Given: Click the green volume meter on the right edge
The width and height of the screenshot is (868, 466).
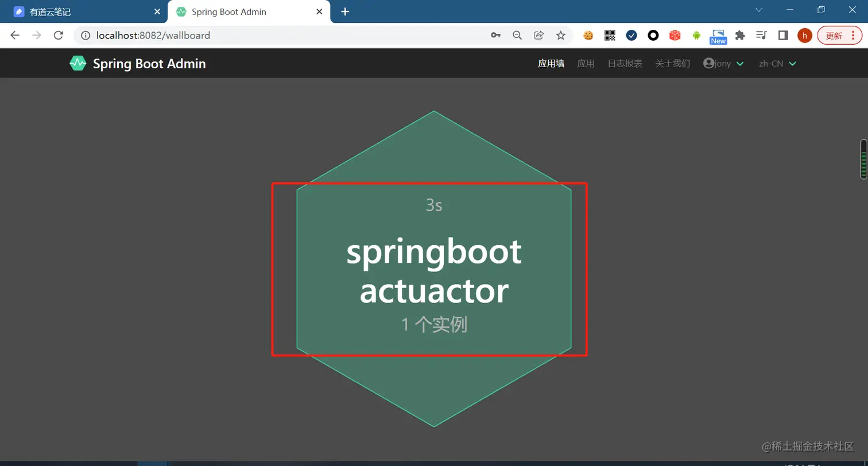Looking at the screenshot, I should pos(863,160).
